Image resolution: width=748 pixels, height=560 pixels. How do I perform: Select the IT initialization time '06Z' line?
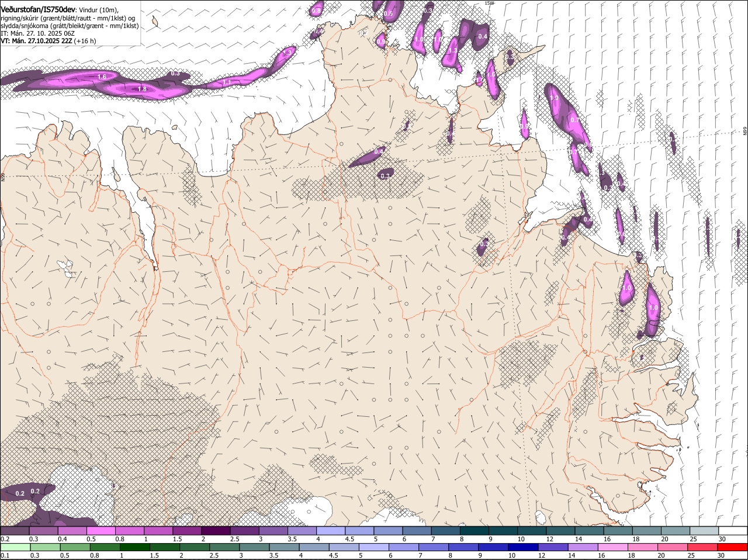point(38,33)
